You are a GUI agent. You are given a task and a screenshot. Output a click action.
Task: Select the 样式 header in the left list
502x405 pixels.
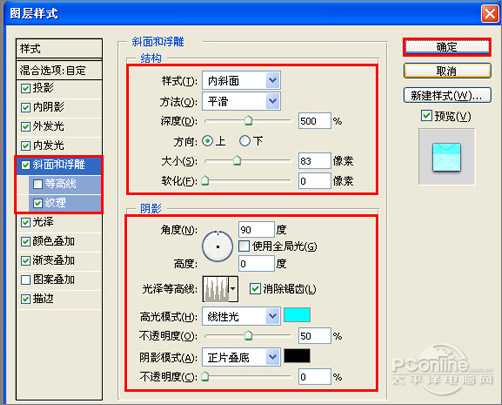tap(59, 49)
